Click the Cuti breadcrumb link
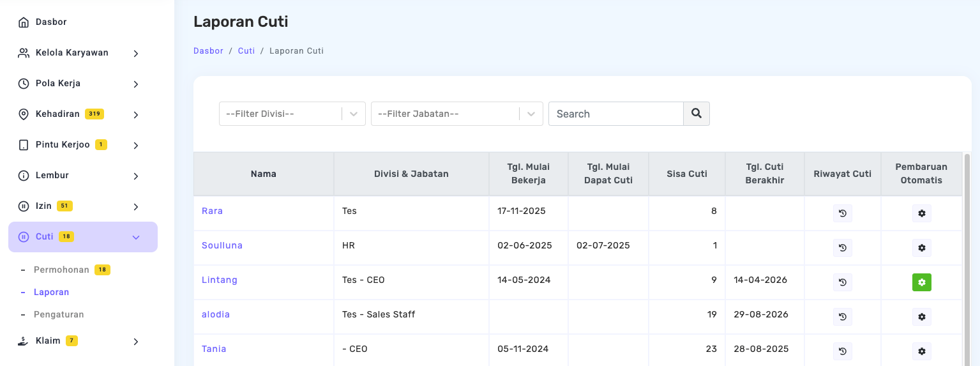This screenshot has height=366, width=980. 246,50
